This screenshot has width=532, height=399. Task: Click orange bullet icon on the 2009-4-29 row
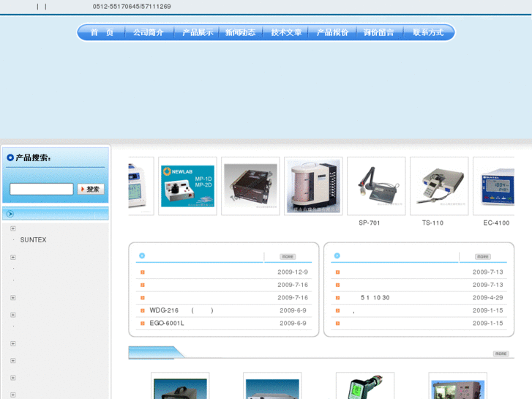click(x=337, y=298)
